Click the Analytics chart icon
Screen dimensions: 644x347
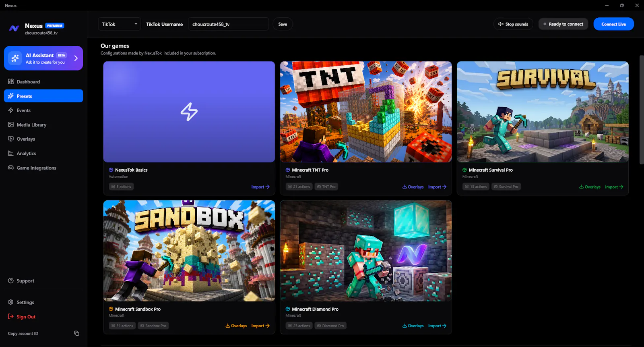click(11, 153)
